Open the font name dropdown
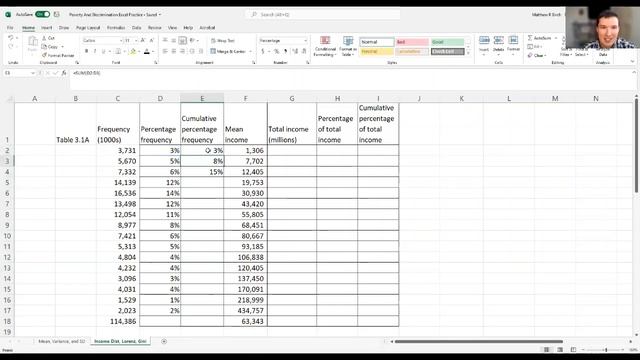 (121, 40)
